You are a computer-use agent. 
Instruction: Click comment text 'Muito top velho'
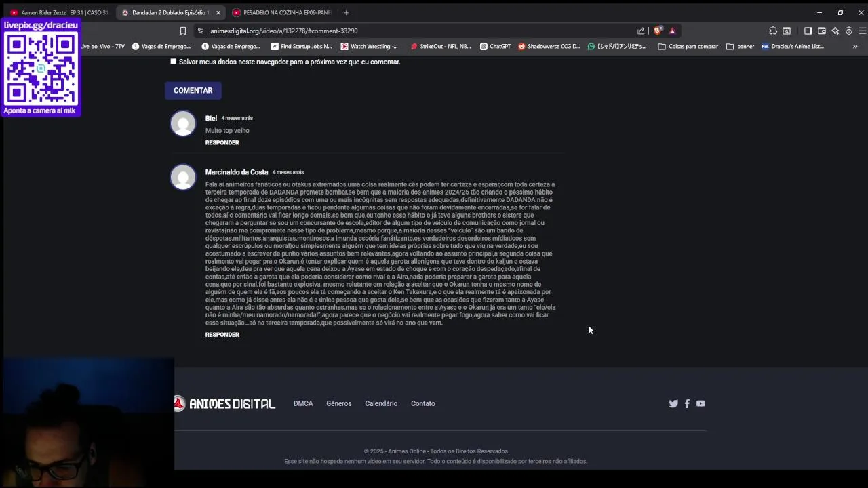[x=227, y=131]
